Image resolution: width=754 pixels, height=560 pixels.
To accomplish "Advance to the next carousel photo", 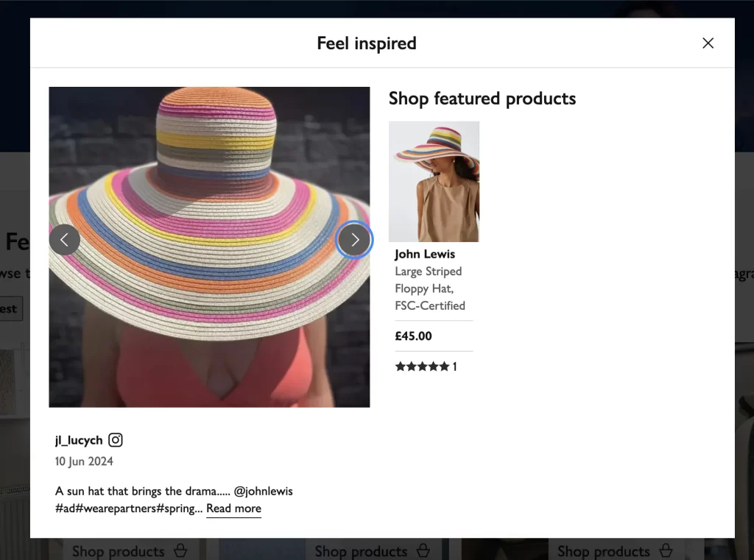I will [x=354, y=240].
